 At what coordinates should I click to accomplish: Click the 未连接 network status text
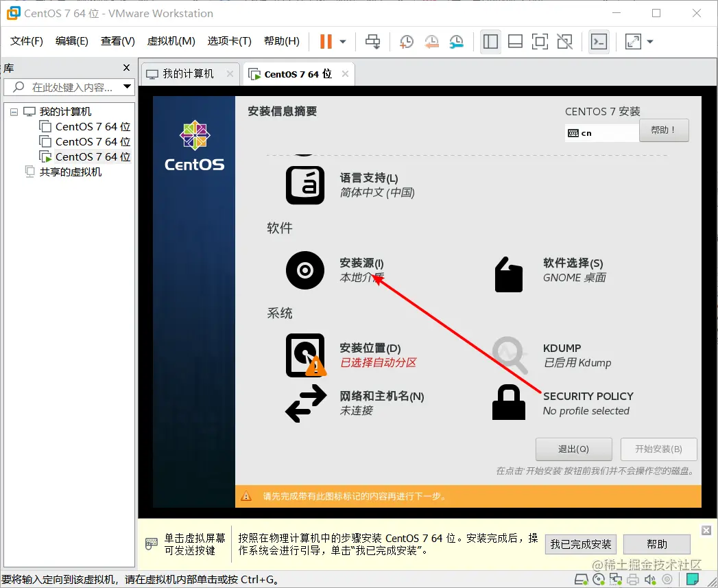point(356,410)
